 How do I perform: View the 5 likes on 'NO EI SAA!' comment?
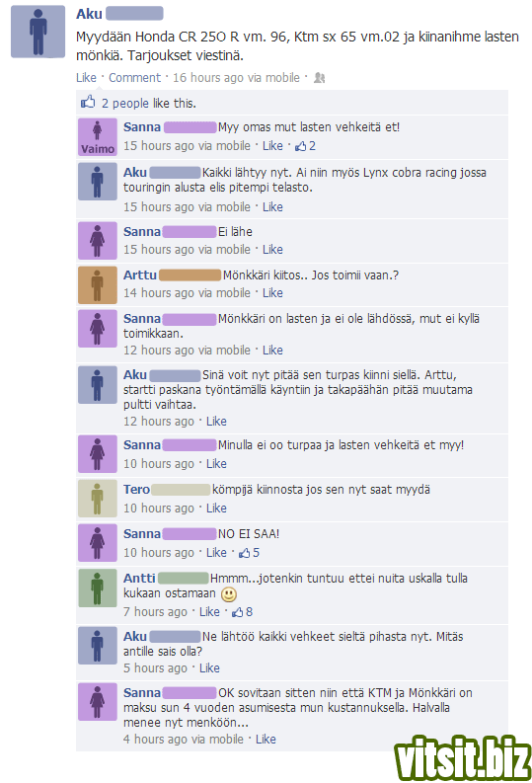point(249,553)
